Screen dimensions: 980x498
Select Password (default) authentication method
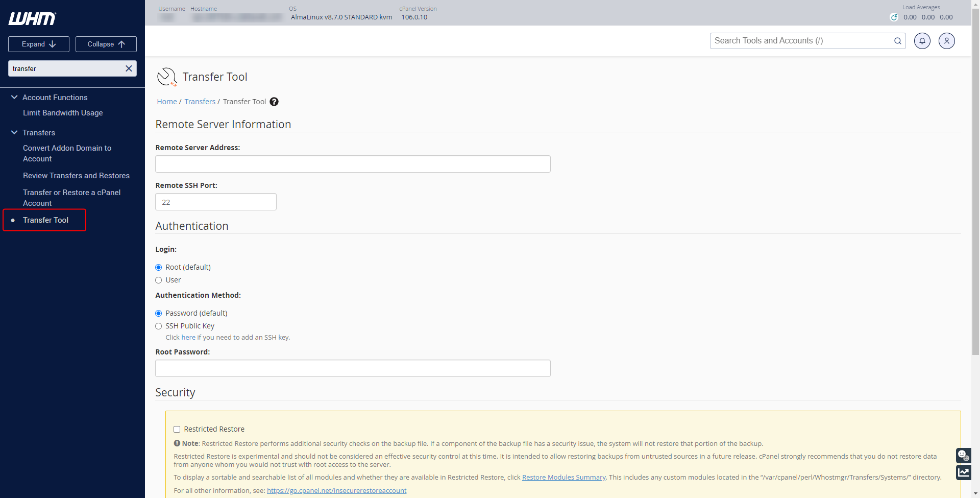(x=159, y=313)
